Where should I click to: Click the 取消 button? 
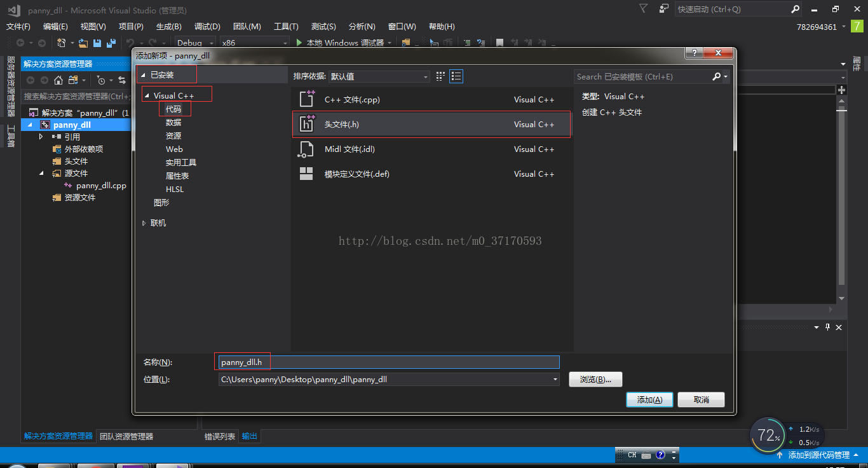(x=701, y=399)
